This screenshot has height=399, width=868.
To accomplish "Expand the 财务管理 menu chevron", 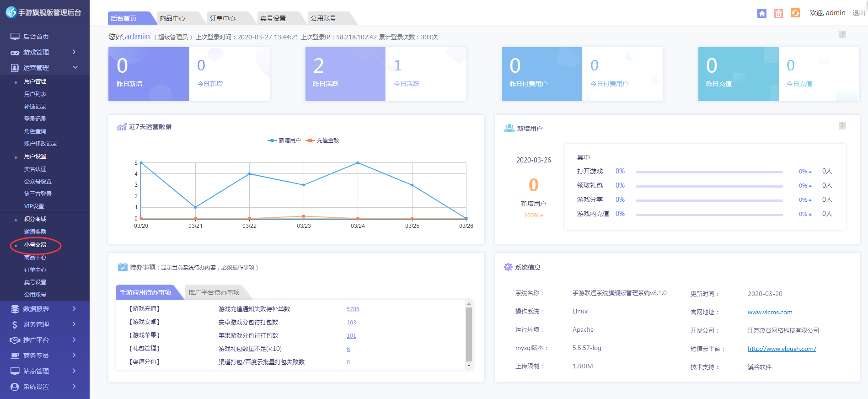I will [x=74, y=324].
